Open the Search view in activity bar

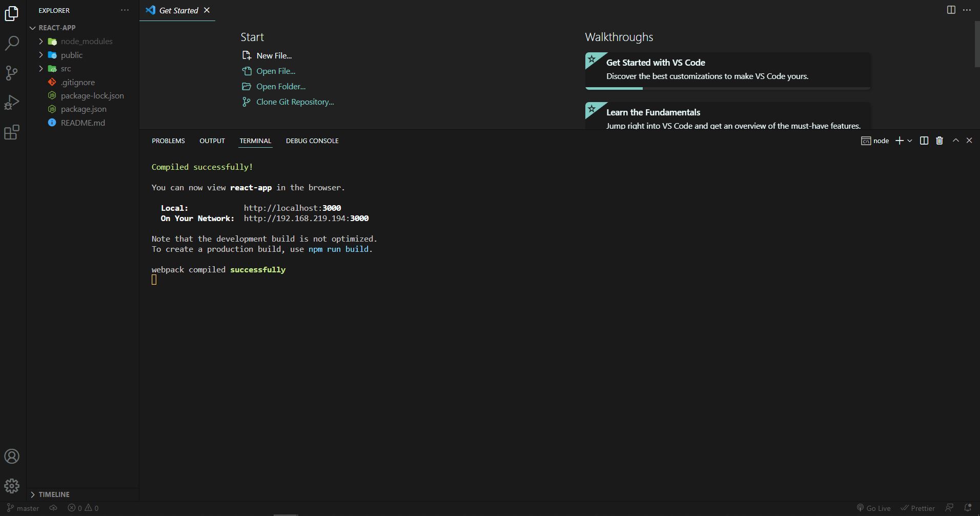(12, 43)
